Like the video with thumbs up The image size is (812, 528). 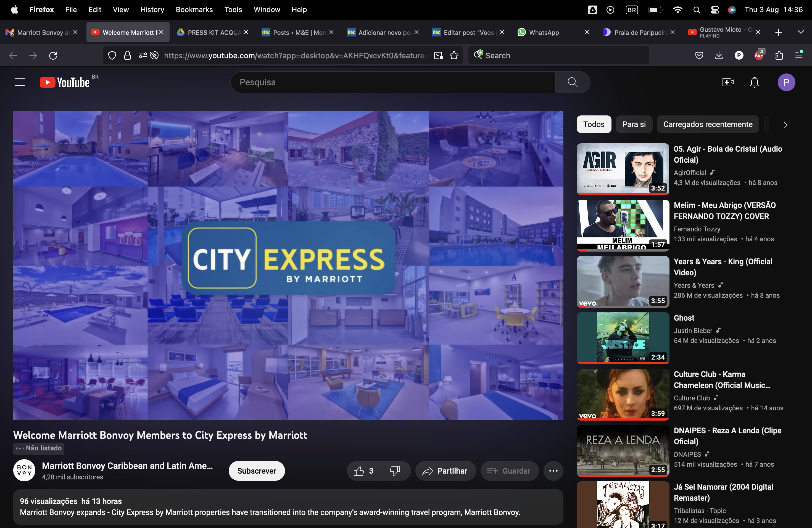click(364, 471)
